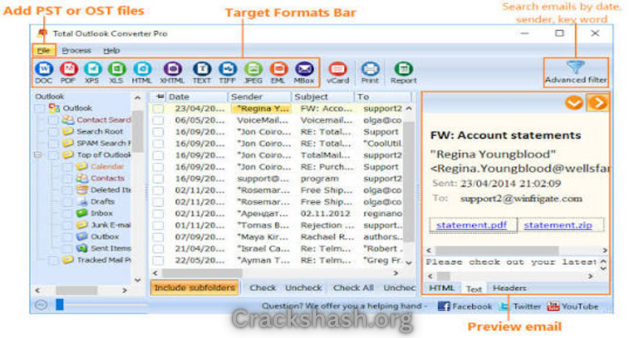Click the MBox format icon

tap(304, 69)
